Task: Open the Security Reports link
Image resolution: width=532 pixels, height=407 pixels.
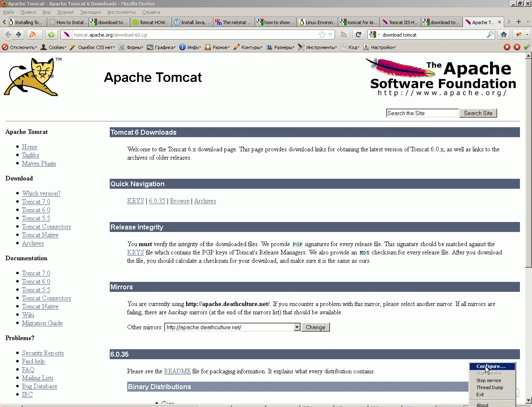Action: (x=43, y=353)
